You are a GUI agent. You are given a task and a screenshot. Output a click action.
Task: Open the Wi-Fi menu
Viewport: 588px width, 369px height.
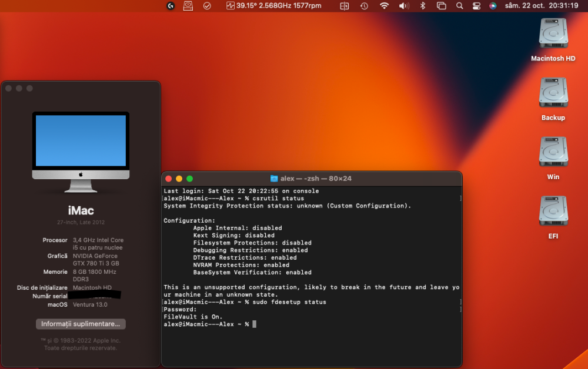coord(384,6)
